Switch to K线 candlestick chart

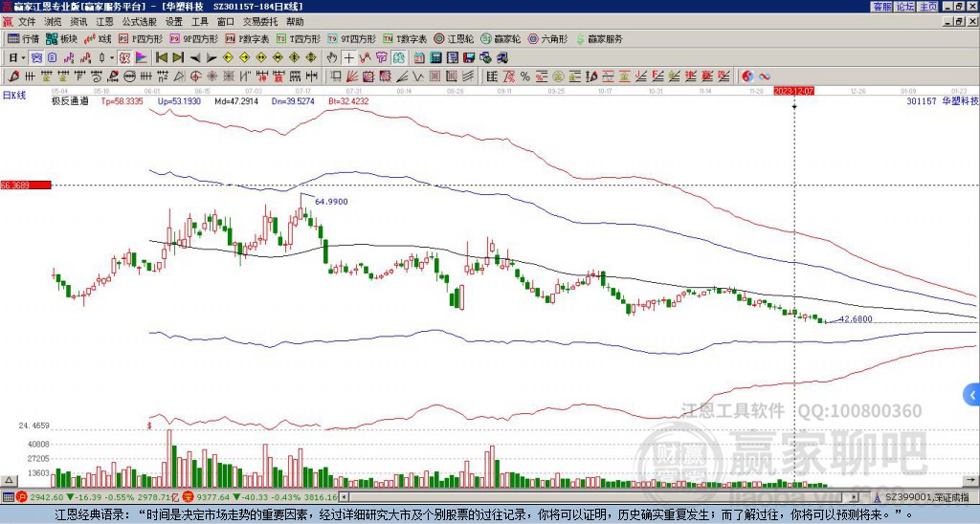pos(98,38)
